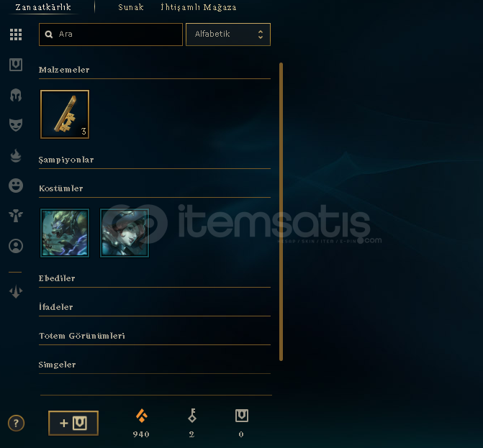Filter loot by skins mask icon
Image resolution: width=483 pixels, height=448 pixels.
point(16,125)
